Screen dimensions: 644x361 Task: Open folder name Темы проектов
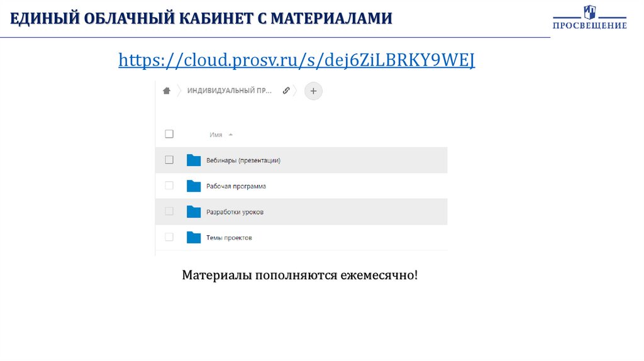pyautogui.click(x=229, y=237)
